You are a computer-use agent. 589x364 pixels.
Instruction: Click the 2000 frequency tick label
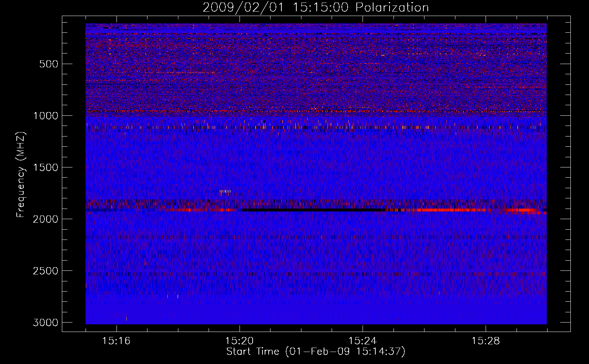click(x=46, y=219)
